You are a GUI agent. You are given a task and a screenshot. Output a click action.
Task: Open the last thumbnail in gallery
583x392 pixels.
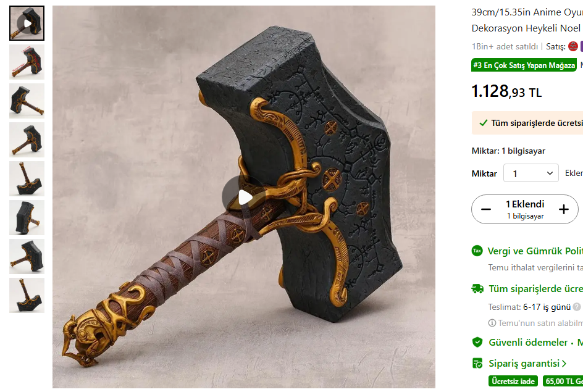[x=27, y=296]
